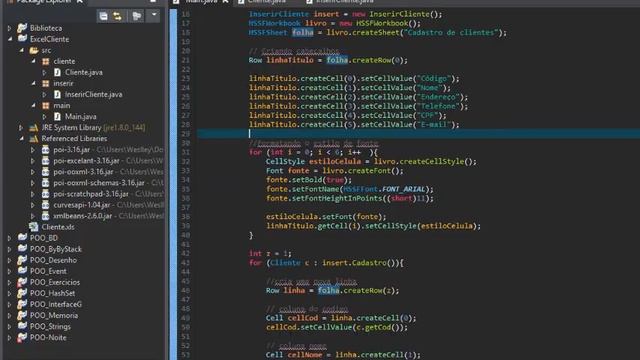Click 'linhaTitulo' variable on line 21
Viewport: 640px width, 360px height.
pyautogui.click(x=290, y=60)
